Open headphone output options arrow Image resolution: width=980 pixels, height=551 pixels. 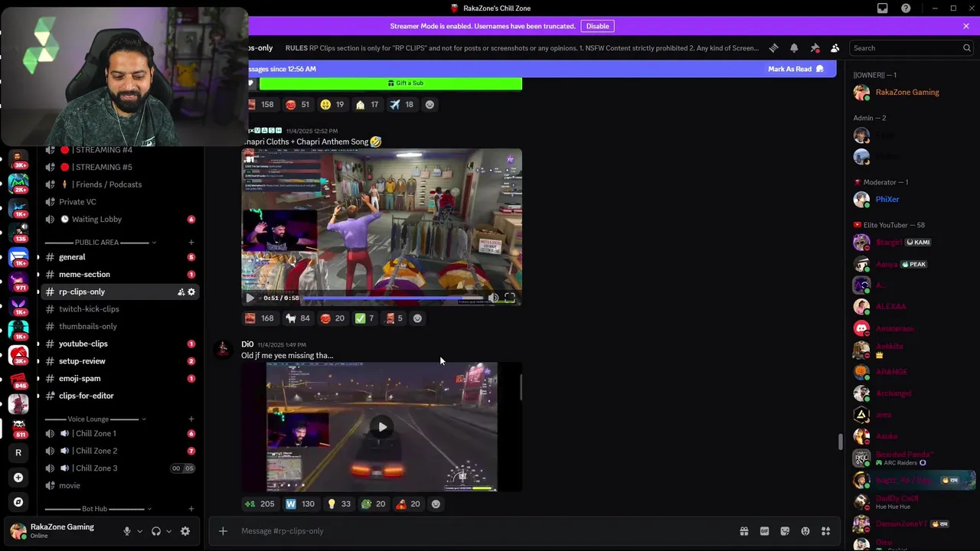[x=168, y=531]
